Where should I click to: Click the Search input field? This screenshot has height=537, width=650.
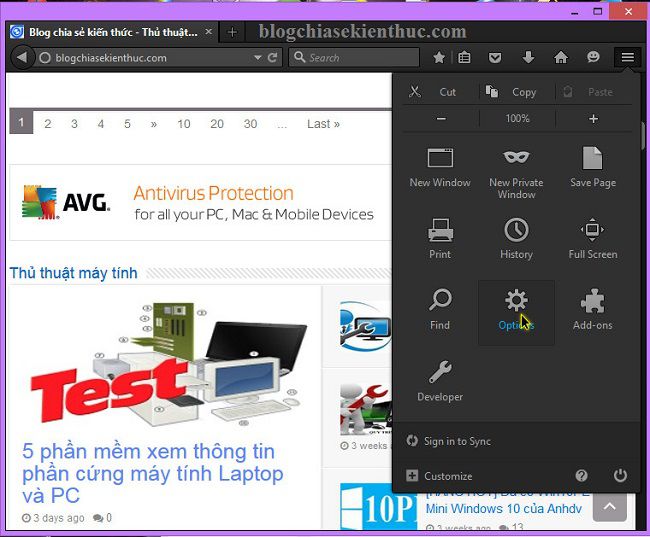click(x=355, y=57)
